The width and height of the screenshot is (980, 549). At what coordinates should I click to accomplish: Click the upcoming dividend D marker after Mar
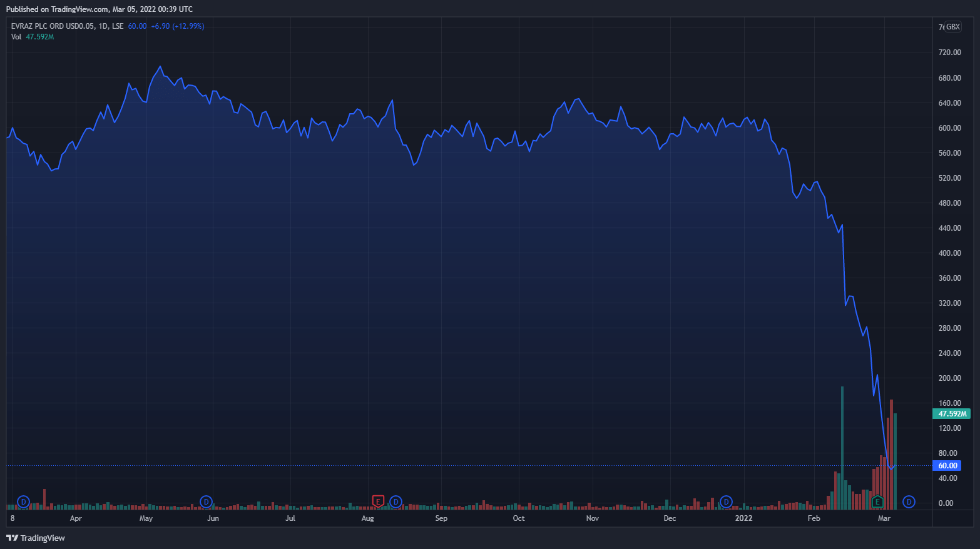point(909,501)
